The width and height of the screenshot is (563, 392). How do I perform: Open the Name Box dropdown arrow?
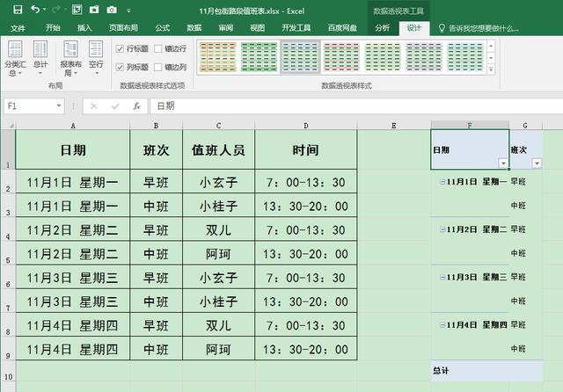(x=59, y=105)
